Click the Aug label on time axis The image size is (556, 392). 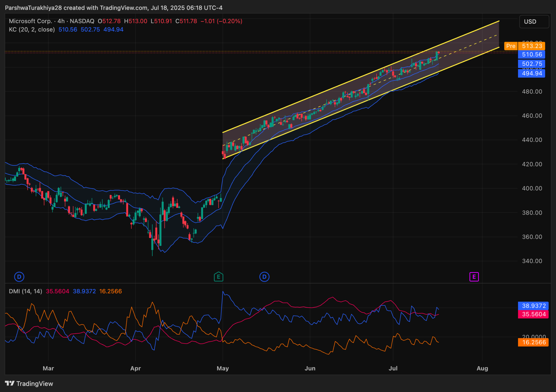point(482,368)
